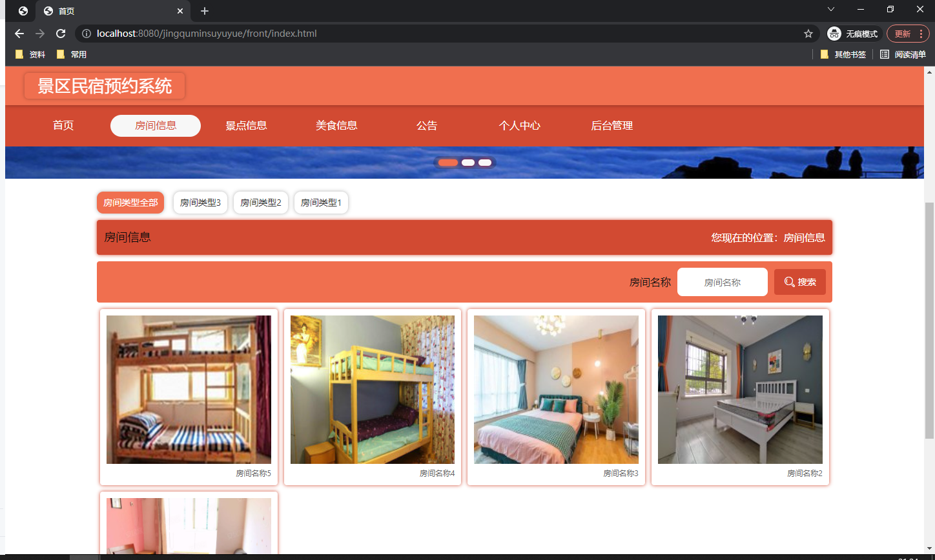Select the first carousel indicator dot
This screenshot has width=935, height=560.
(x=448, y=163)
